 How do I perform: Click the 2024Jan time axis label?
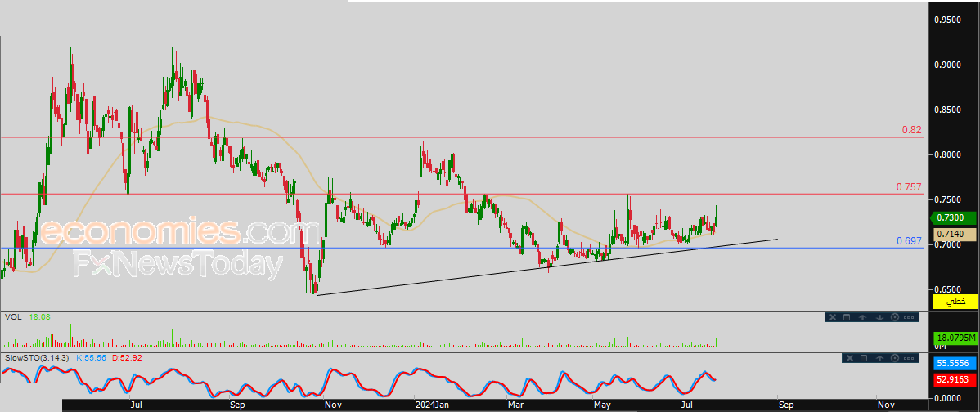click(x=434, y=405)
